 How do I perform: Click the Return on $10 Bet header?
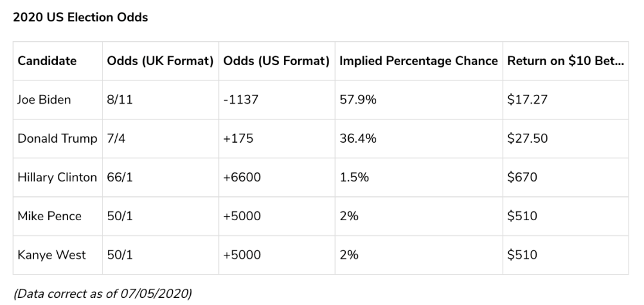566,61
